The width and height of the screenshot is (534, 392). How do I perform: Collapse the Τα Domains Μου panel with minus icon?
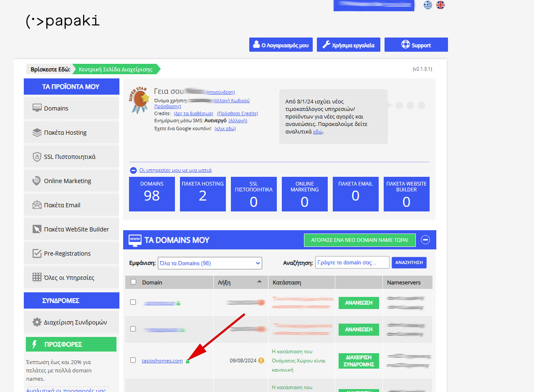coord(425,240)
